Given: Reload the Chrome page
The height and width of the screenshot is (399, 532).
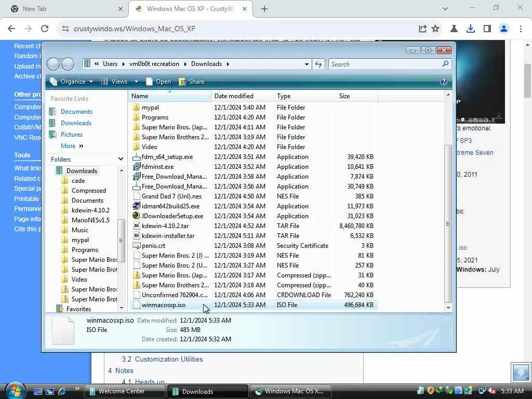Looking at the screenshot, I should (45, 29).
